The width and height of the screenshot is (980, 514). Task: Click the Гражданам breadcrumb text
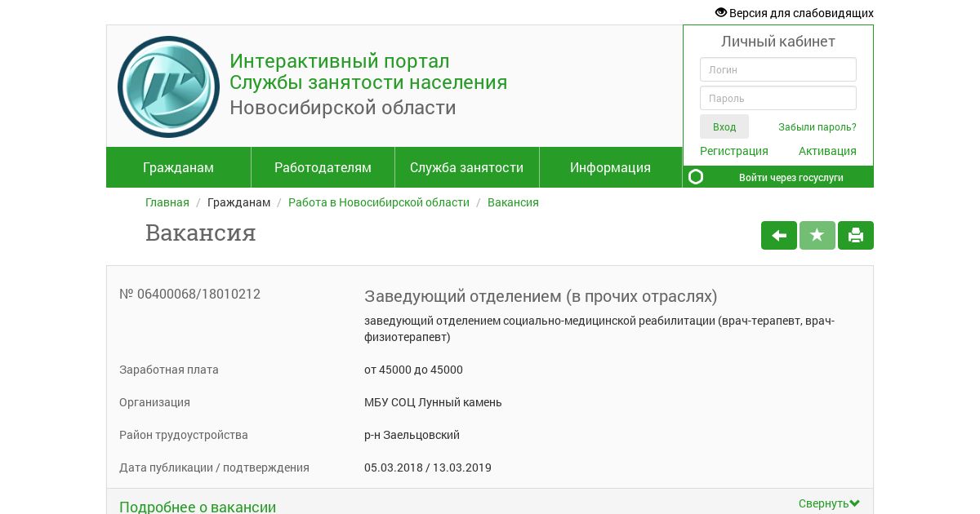point(238,202)
